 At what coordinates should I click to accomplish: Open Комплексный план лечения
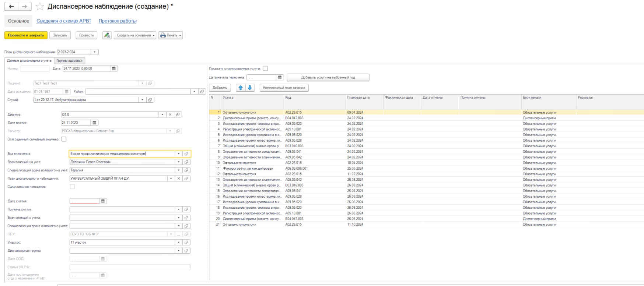[284, 88]
